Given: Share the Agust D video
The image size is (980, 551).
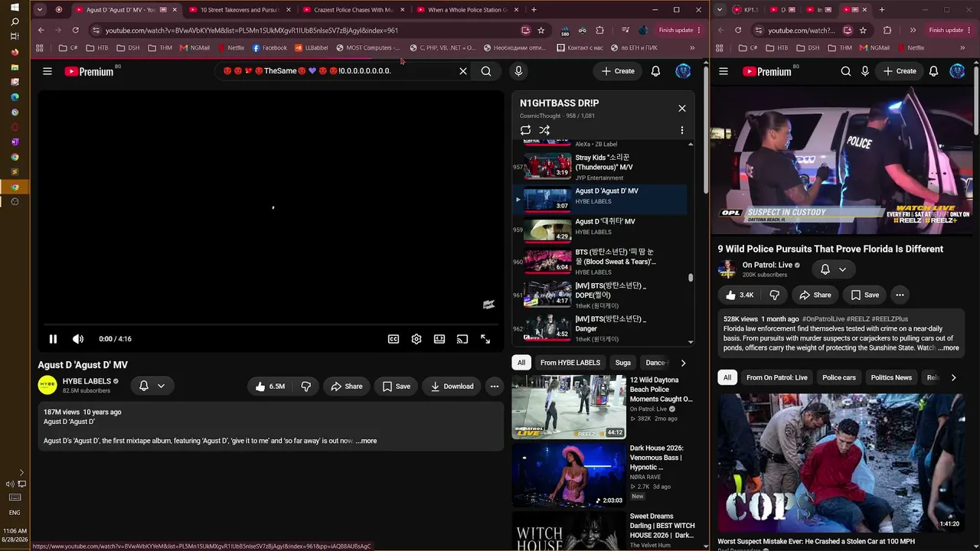Looking at the screenshot, I should [x=346, y=386].
